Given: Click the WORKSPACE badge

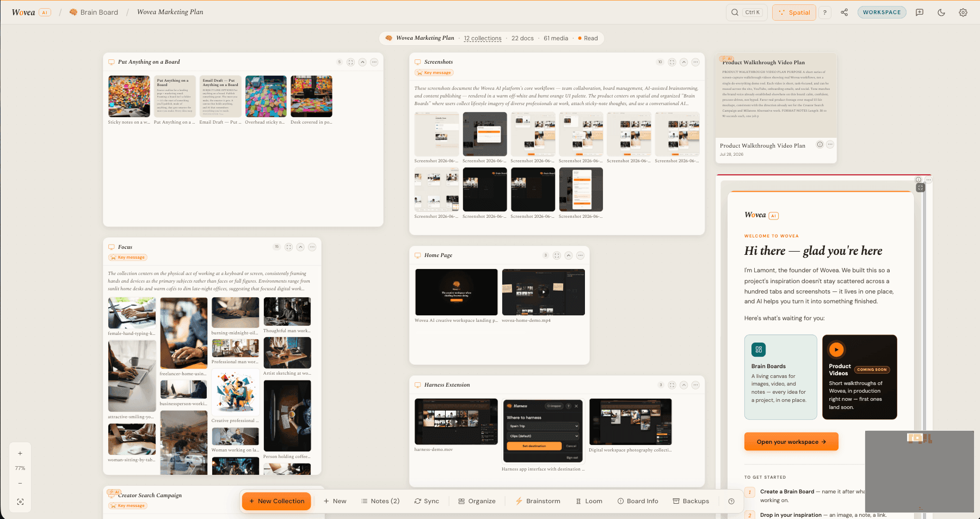Looking at the screenshot, I should [882, 13].
